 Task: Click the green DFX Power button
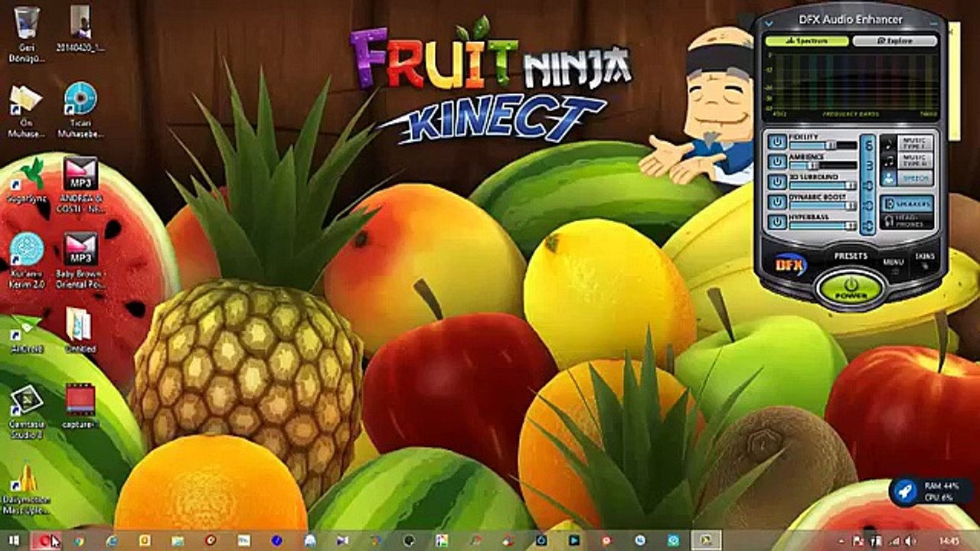[851, 288]
